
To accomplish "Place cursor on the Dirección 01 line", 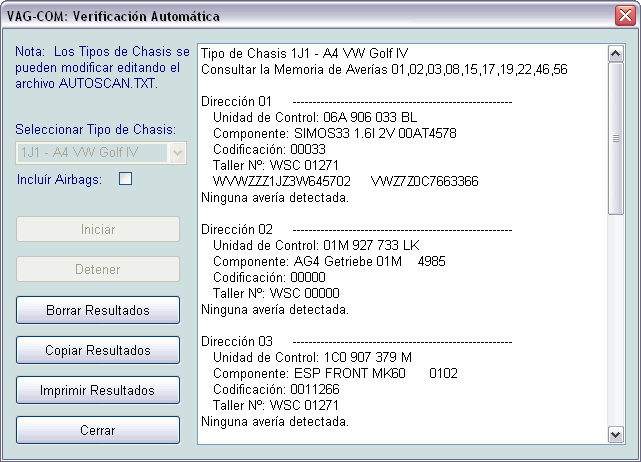I will [237, 101].
